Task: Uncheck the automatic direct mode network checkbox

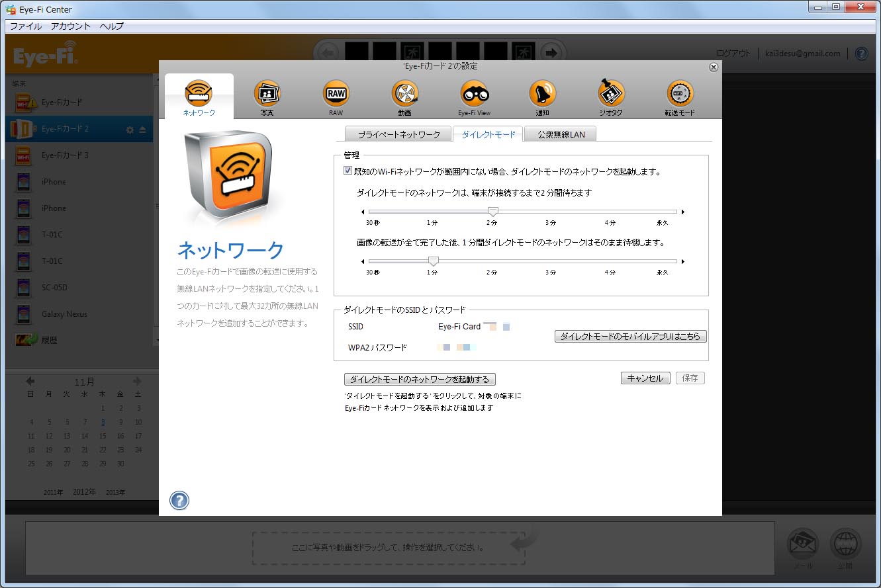Action: 348,170
